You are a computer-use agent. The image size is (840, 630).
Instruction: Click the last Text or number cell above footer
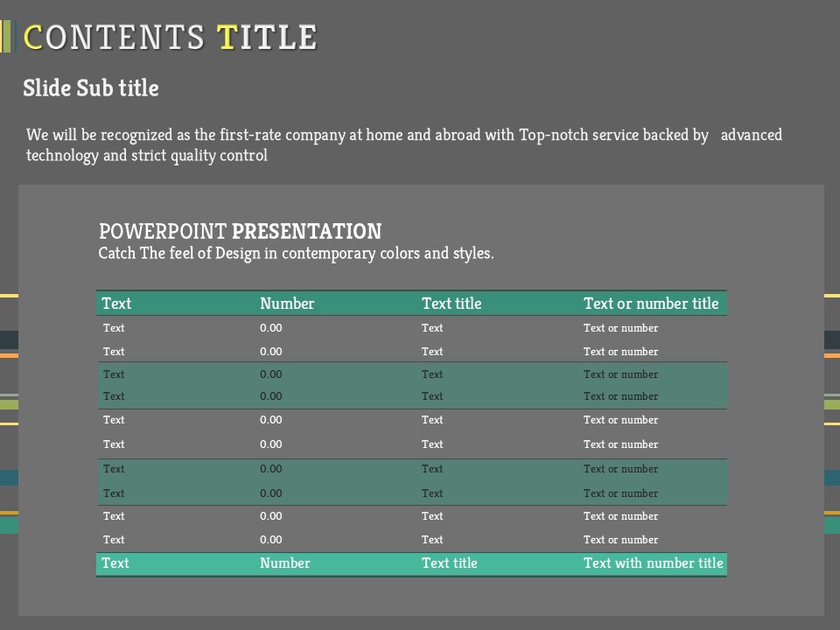(x=620, y=540)
